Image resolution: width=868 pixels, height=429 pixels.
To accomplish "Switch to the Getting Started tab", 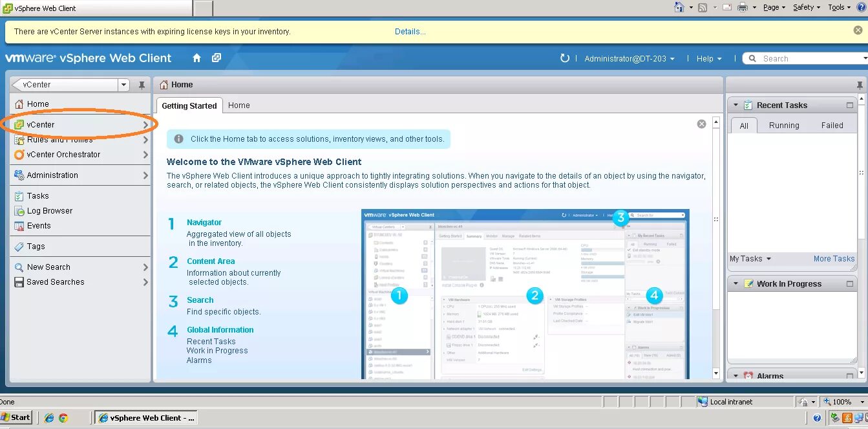I will click(189, 105).
